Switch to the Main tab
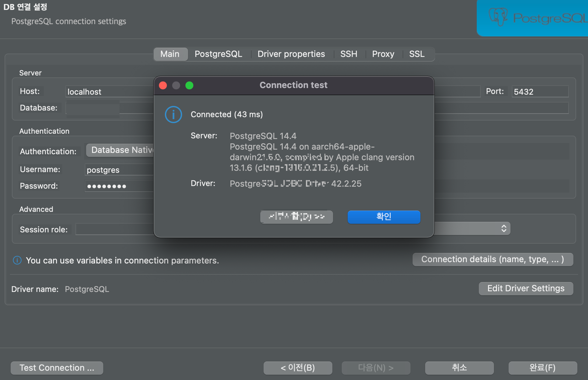 pyautogui.click(x=170, y=54)
